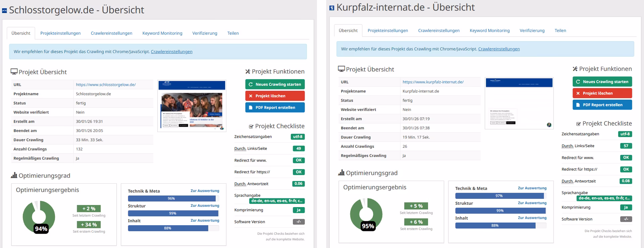
Task: Open Projekteinstellungen tab in Schlosstorgelow panel
Action: (60, 33)
